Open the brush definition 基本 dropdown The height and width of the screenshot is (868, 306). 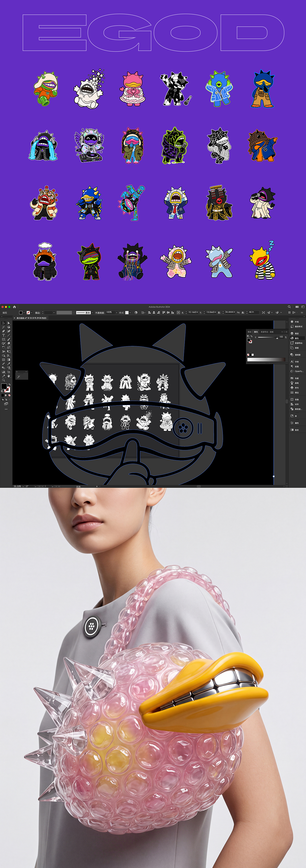point(92,313)
